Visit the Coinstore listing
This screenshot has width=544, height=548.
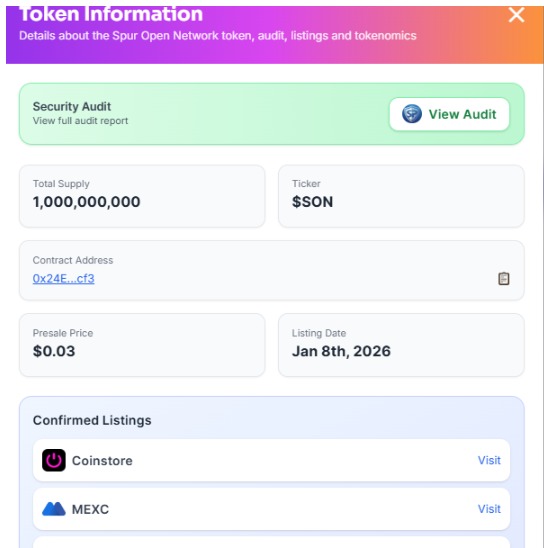coord(489,460)
